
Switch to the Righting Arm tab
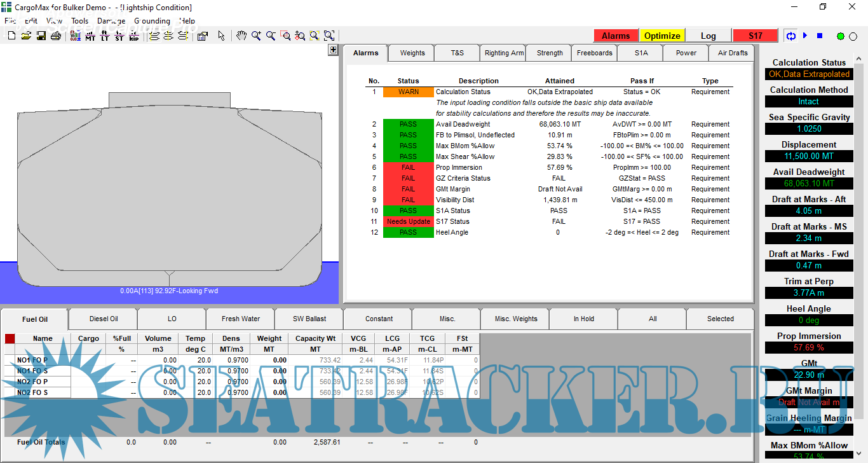504,53
